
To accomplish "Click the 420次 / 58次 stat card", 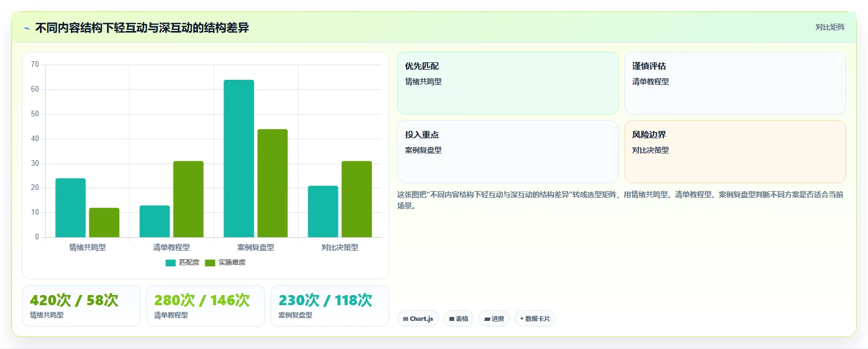I will [81, 306].
